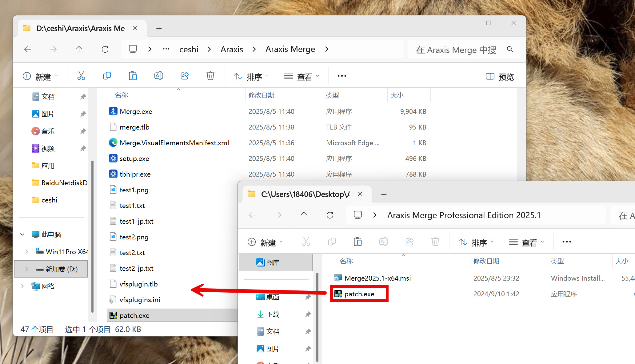Click the Cut scissors icon in back window toolbar
Image resolution: width=635 pixels, height=364 pixels.
81,76
